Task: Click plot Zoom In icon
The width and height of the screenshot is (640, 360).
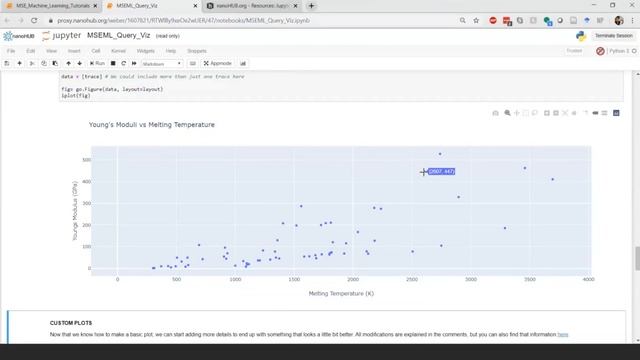Action: [547, 113]
